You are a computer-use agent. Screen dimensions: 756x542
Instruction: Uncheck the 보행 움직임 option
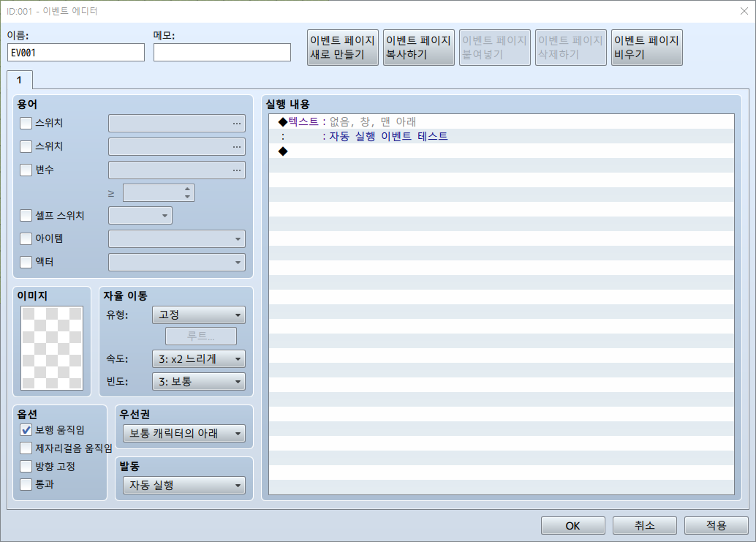tap(26, 429)
